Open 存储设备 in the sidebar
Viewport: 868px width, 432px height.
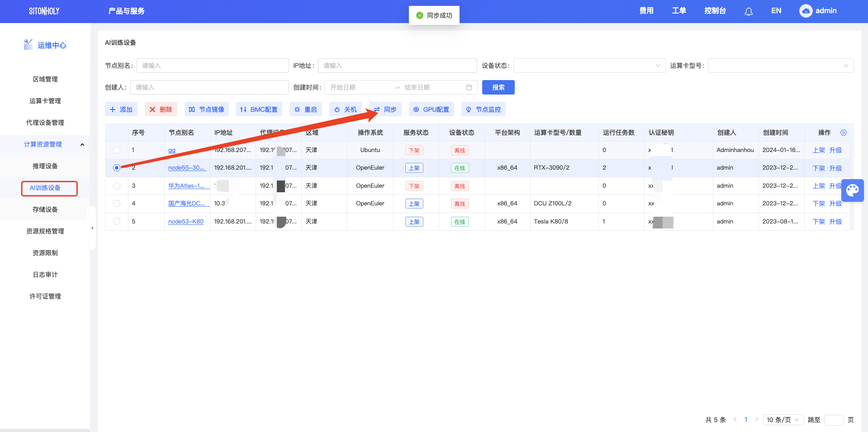tap(45, 209)
